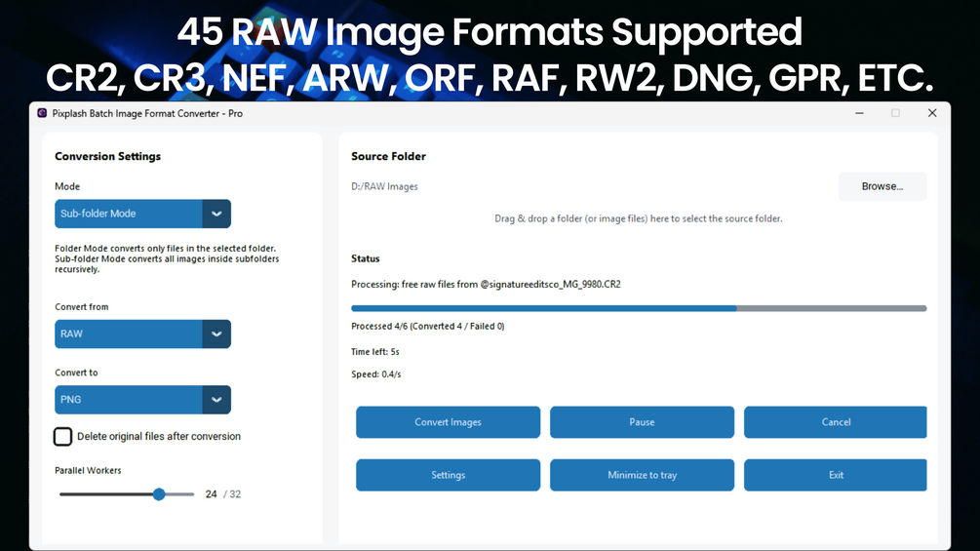The height and width of the screenshot is (551, 980).
Task: Open the Settings button
Action: click(x=449, y=475)
